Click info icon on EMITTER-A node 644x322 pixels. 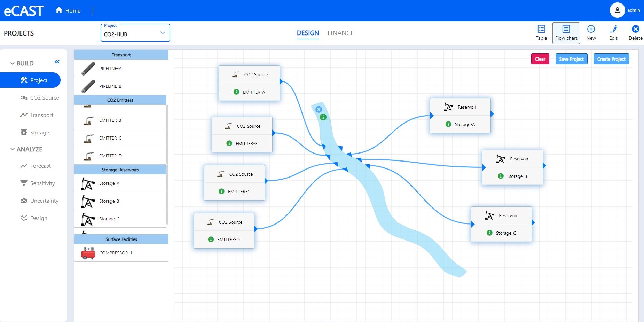coord(236,92)
